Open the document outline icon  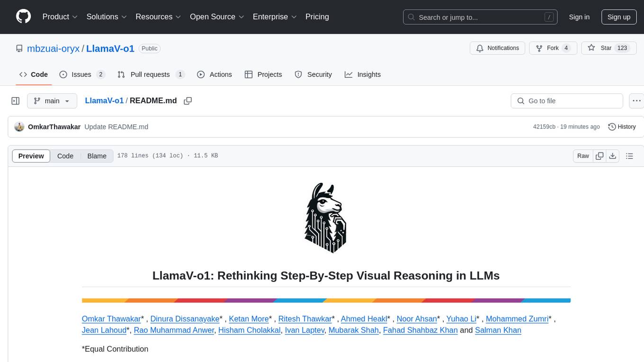click(x=629, y=156)
